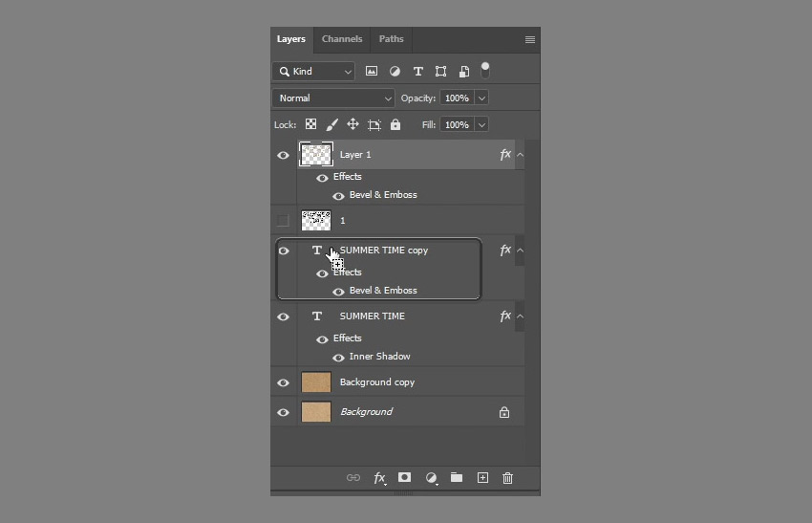Hide the SUMMER TIME layer
This screenshot has width=812, height=523.
tap(284, 316)
